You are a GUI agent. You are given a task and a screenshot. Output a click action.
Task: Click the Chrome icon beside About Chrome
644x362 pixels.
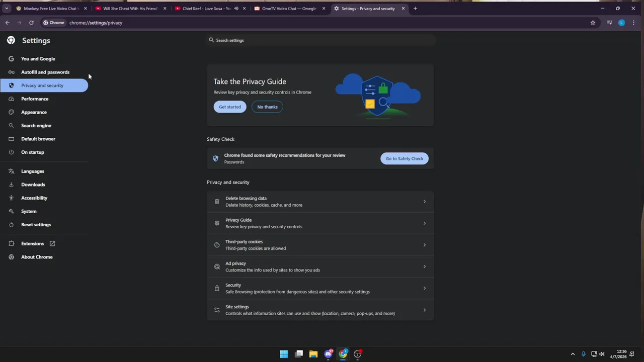[x=11, y=257]
